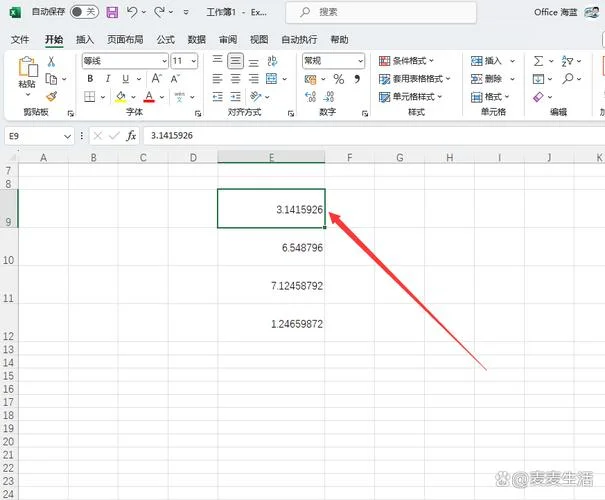The height and width of the screenshot is (500, 605).
Task: Click the Paste clipboard icon
Action: pos(27,66)
